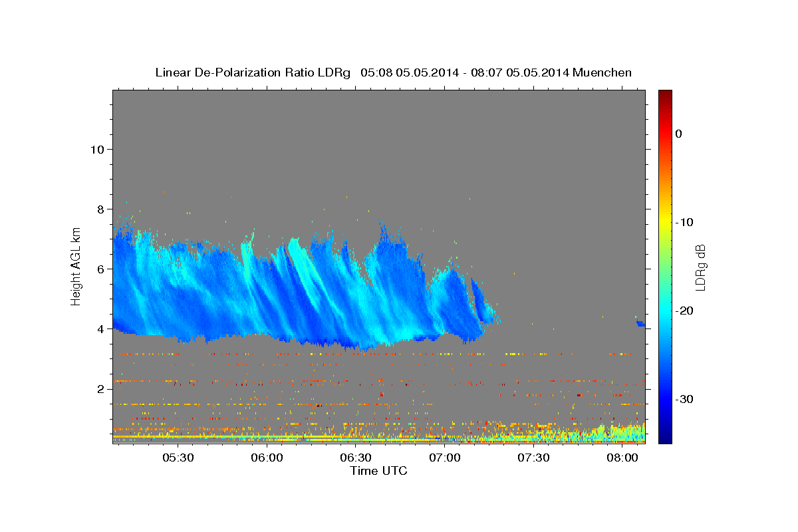The height and width of the screenshot is (532, 798).
Task: Click the 07:30 time tick label
Action: click(533, 458)
